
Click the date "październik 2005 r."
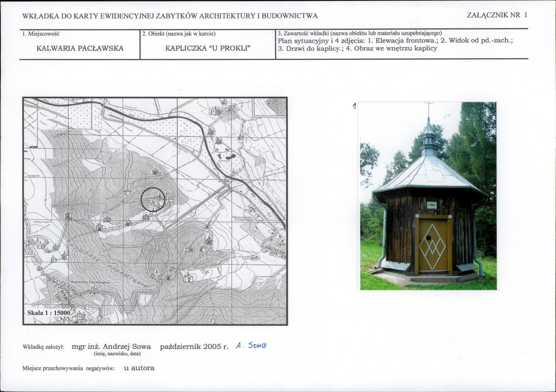[194, 347]
